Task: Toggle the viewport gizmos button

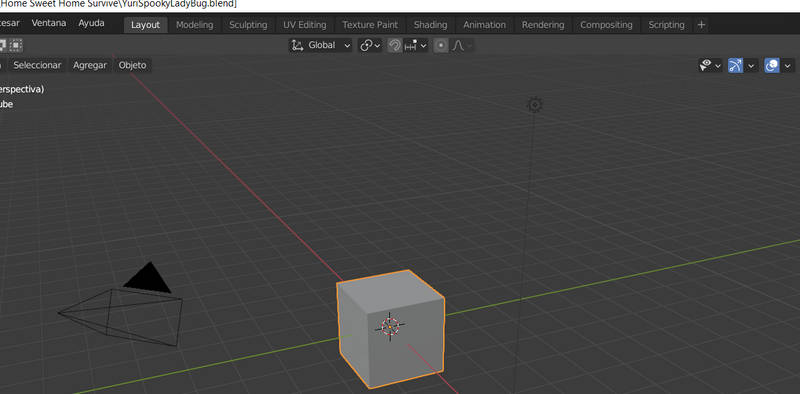Action: tap(735, 65)
